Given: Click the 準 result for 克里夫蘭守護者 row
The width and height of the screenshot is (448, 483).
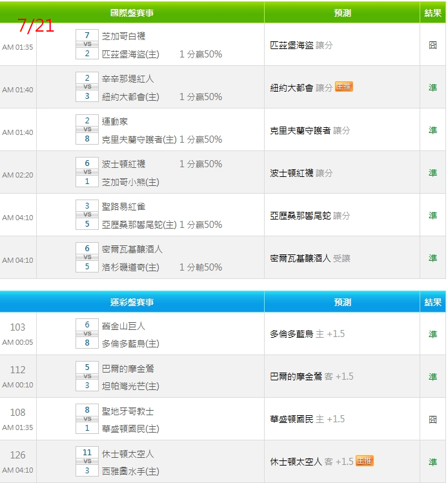Looking at the screenshot, I should 433,130.
